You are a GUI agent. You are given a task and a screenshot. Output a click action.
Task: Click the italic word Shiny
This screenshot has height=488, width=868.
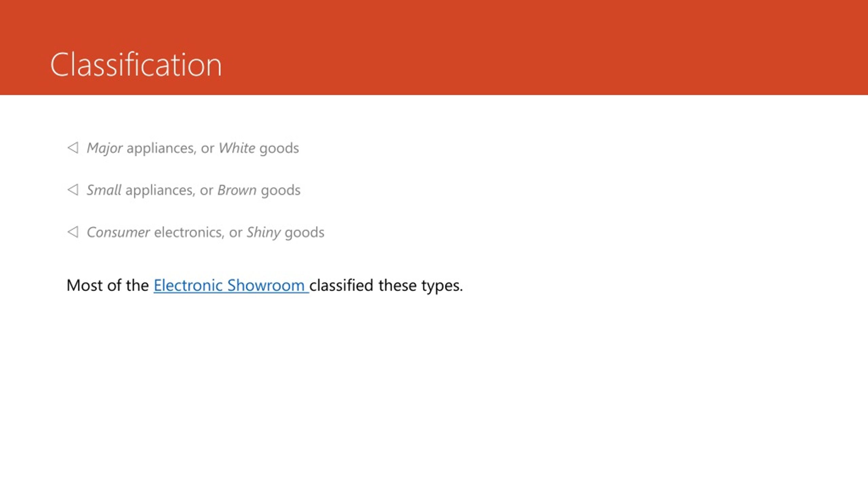click(x=263, y=233)
